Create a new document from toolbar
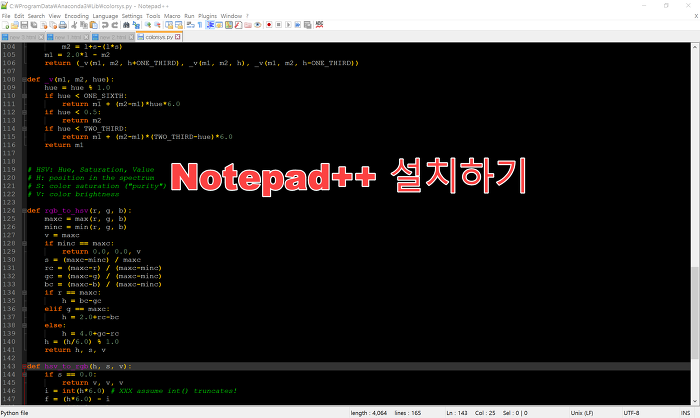Screen dimensions: 700x418 [x=5, y=25]
